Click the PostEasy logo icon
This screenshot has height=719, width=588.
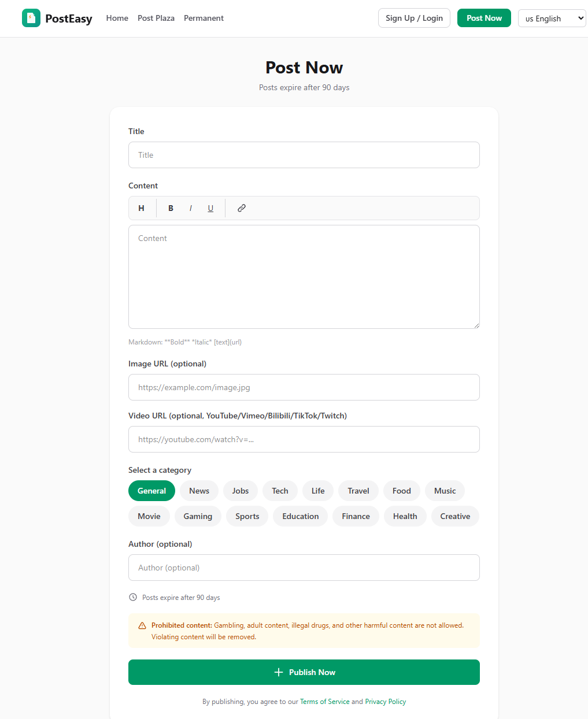(31, 18)
